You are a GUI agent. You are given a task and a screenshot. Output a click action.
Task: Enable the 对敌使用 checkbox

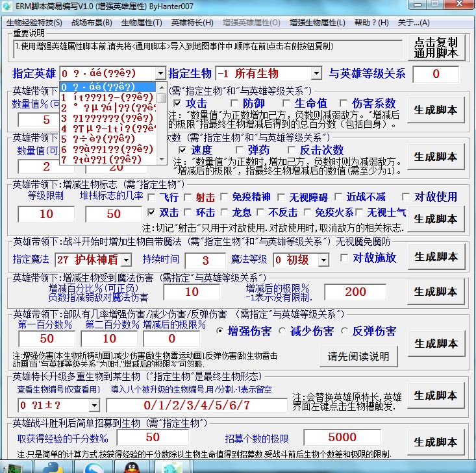406,197
